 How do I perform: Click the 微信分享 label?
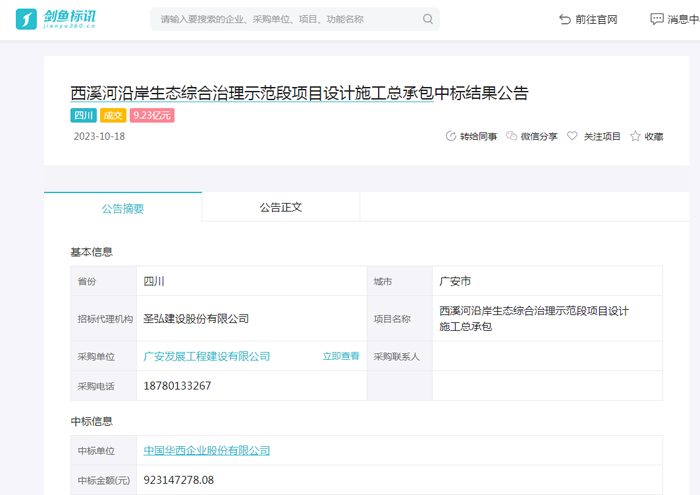pos(539,136)
